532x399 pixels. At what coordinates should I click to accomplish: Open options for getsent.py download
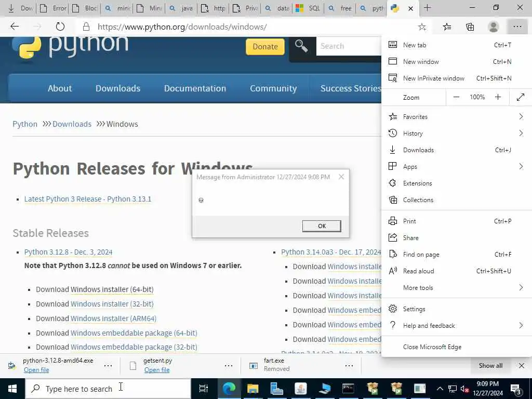[x=229, y=365]
